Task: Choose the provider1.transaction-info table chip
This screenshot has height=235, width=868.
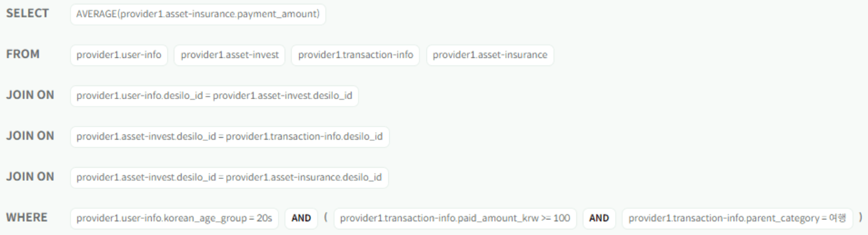Action: (x=356, y=55)
